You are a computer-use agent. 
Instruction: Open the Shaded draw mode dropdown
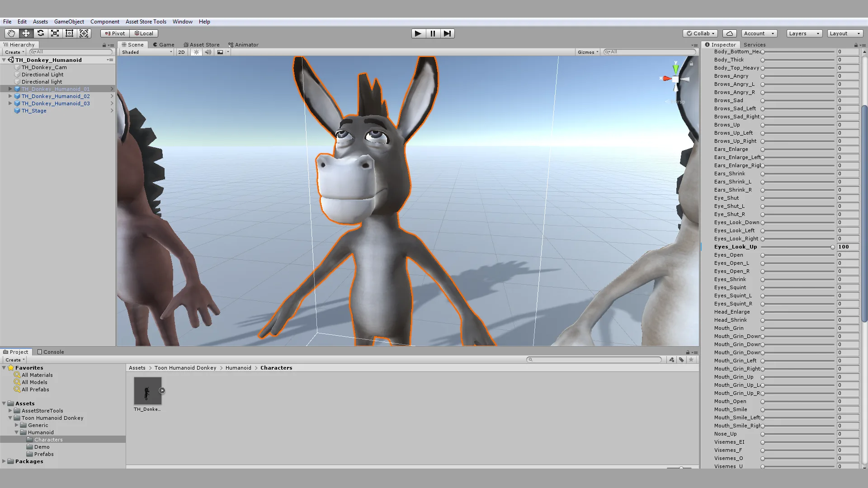coord(147,52)
